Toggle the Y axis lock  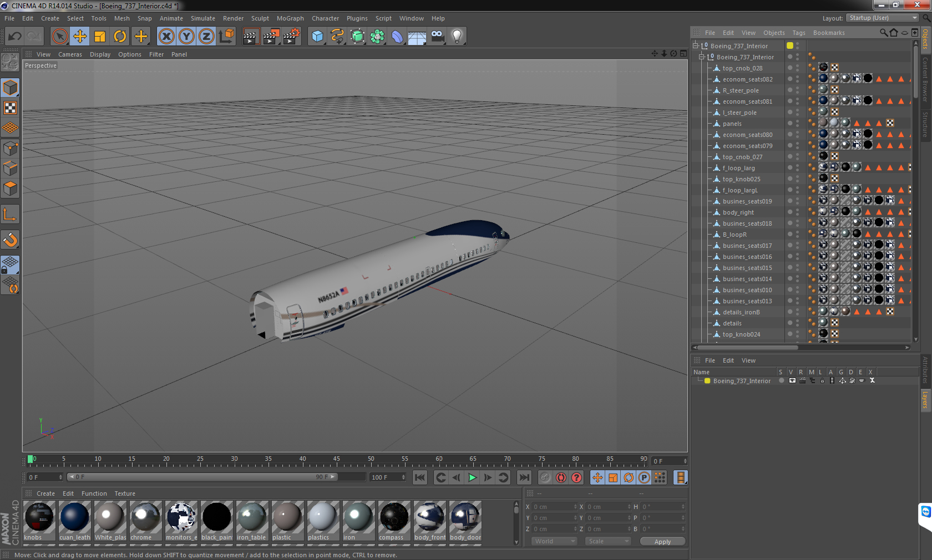click(x=186, y=37)
